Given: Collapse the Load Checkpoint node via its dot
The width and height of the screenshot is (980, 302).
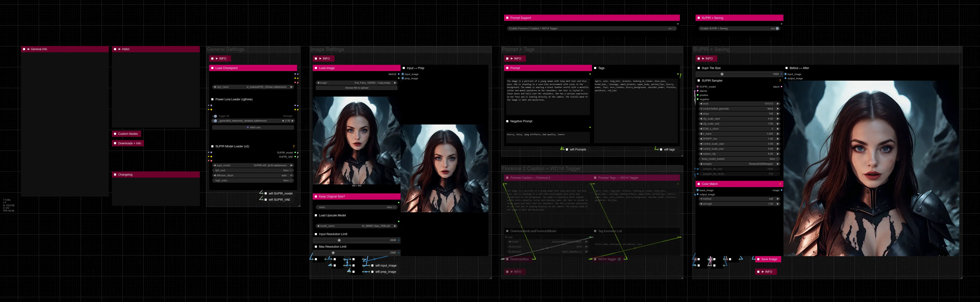Looking at the screenshot, I should click(212, 68).
